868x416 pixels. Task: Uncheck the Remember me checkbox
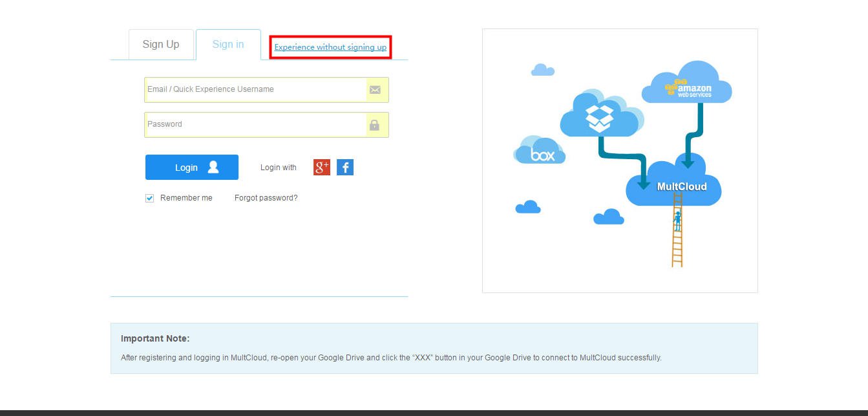(150, 198)
